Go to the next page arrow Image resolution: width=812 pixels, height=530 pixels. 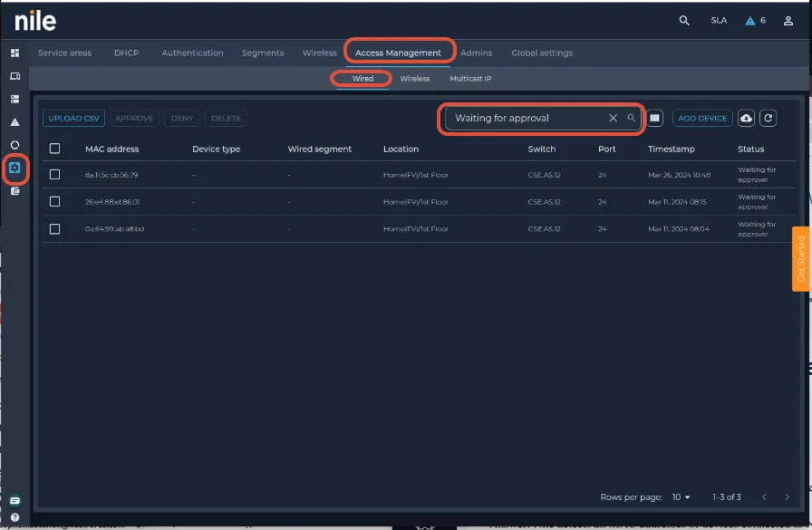[788, 496]
